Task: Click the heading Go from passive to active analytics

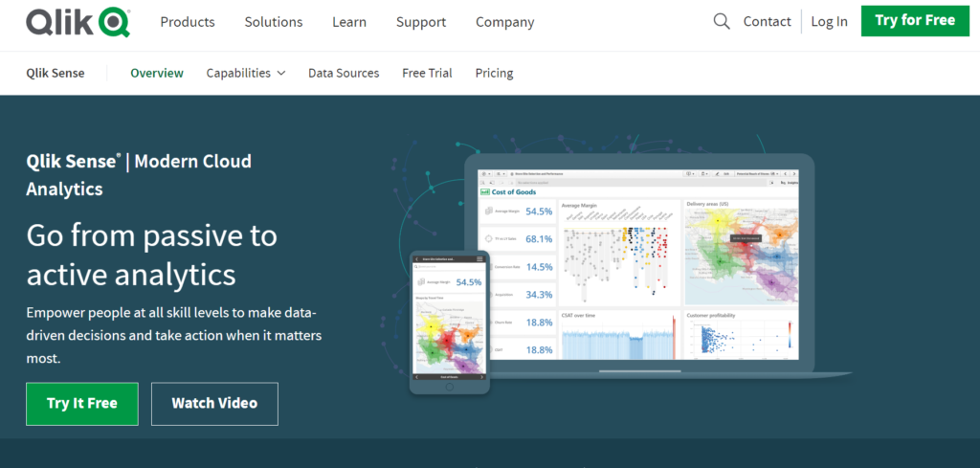Action: click(152, 255)
